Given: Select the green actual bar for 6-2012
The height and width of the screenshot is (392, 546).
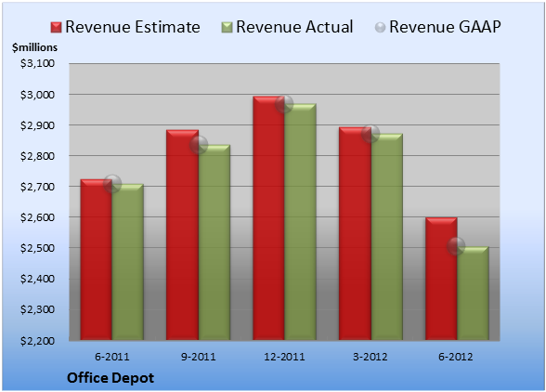Looking at the screenshot, I should tap(473, 294).
